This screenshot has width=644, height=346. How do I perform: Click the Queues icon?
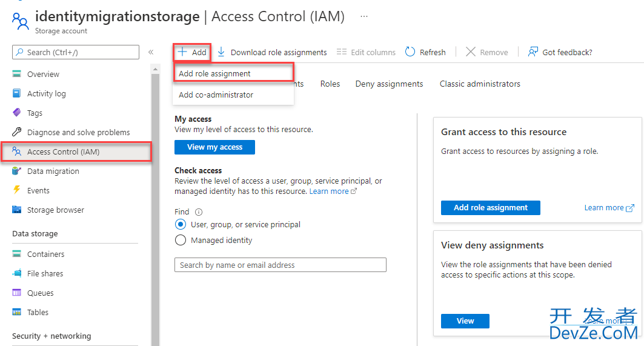[16, 293]
